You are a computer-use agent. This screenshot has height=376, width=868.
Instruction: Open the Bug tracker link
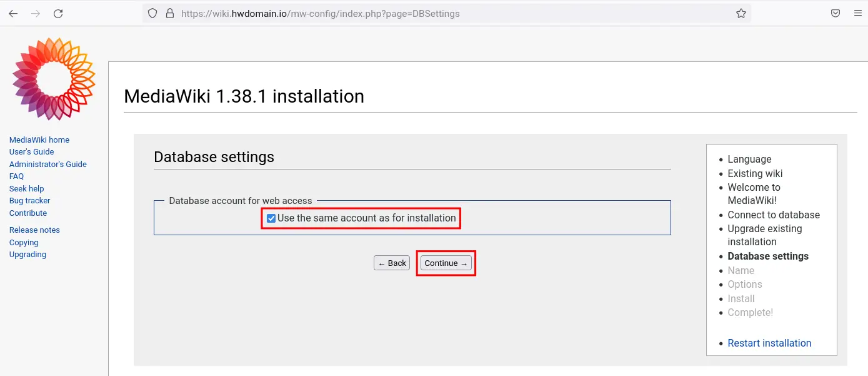click(30, 201)
